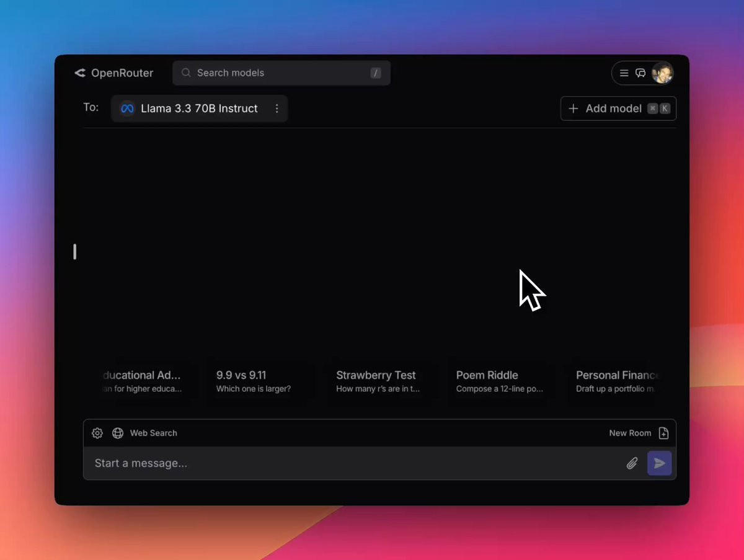
Task: Click the send message arrow button
Action: click(660, 463)
